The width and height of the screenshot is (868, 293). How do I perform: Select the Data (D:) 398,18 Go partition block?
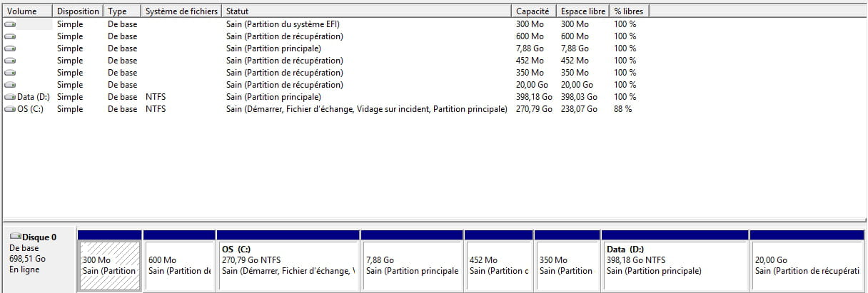675,260
